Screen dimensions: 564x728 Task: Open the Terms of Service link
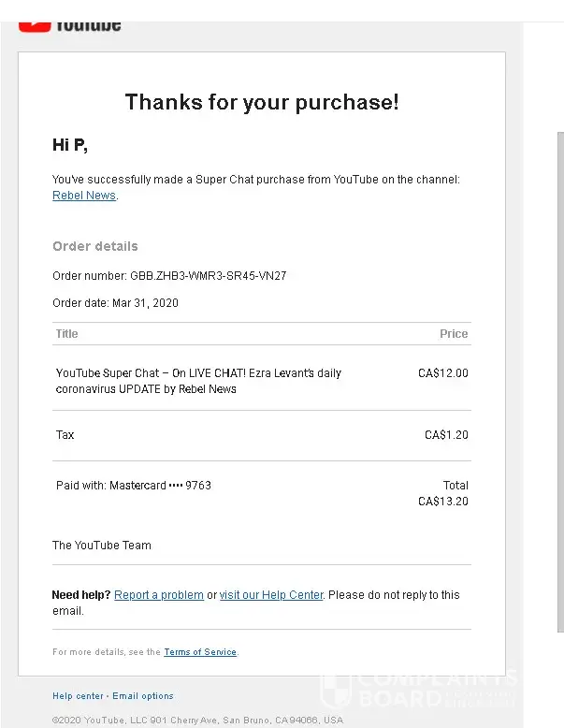click(200, 652)
